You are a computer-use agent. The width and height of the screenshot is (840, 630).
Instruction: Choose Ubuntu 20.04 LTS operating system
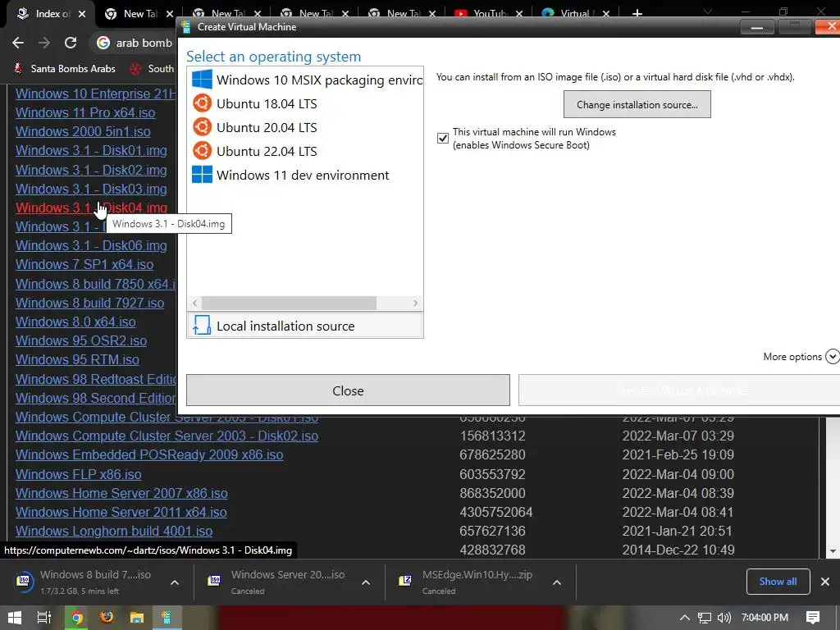tap(305, 127)
